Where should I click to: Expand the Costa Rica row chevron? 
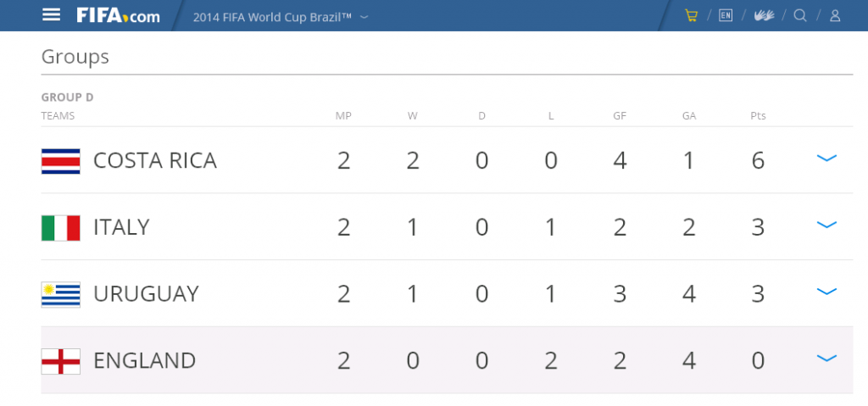[x=826, y=158]
